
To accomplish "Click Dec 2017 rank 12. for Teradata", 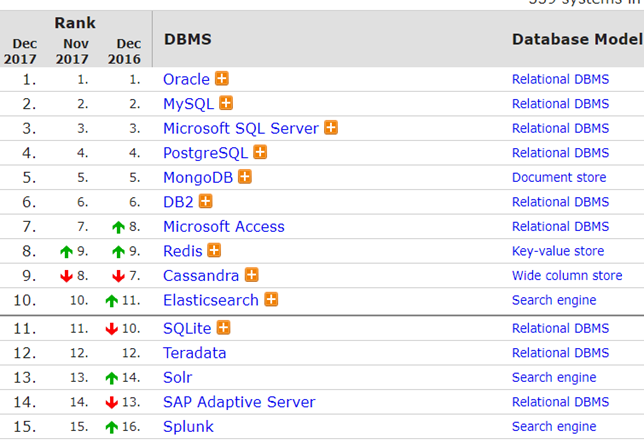I will [25, 353].
